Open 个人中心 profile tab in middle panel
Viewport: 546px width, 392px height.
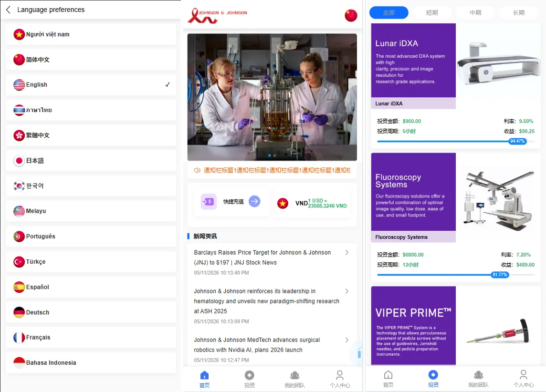[340, 379]
